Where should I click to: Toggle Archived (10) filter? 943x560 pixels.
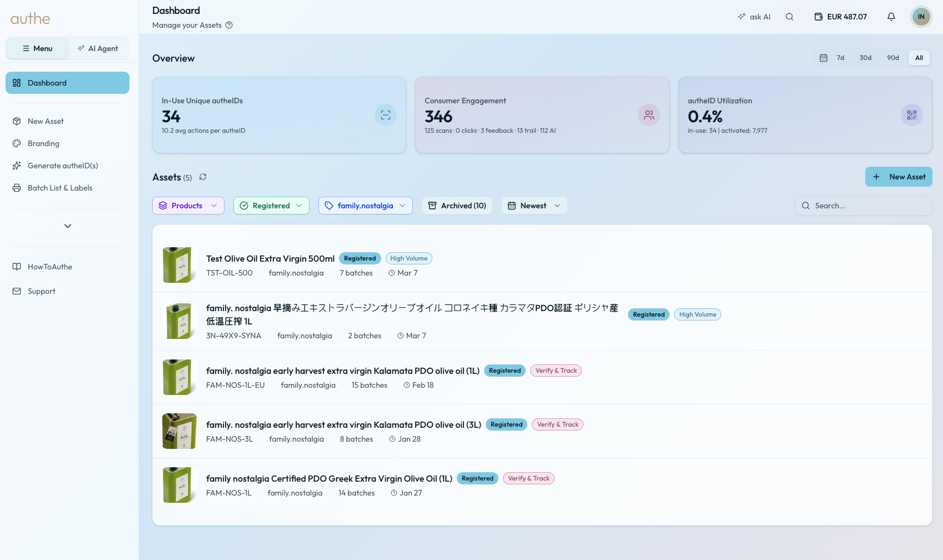pyautogui.click(x=457, y=206)
